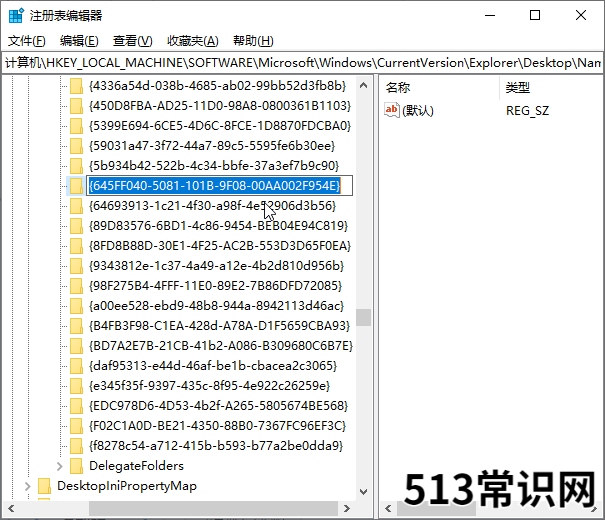Select key {EDC978D6-4D53-4b2f-A265-5805674BE568}
Viewport: 605px width, 520px height.
(x=218, y=406)
